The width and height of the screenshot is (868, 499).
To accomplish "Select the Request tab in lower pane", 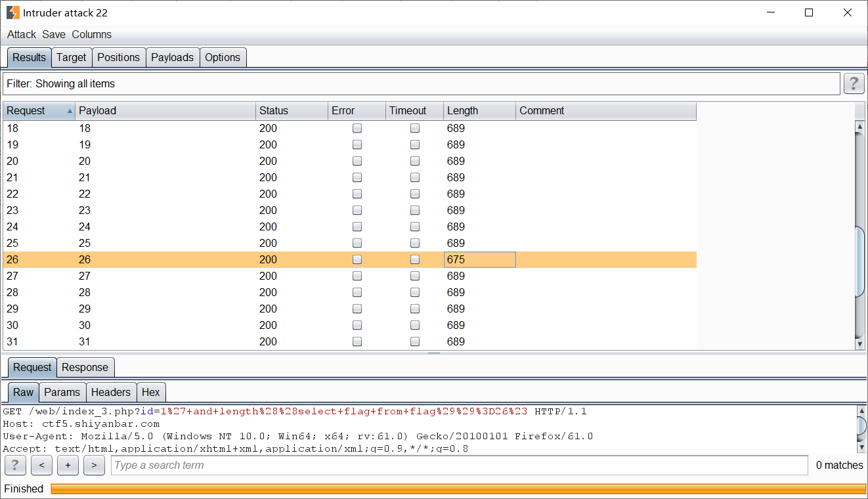I will (32, 367).
